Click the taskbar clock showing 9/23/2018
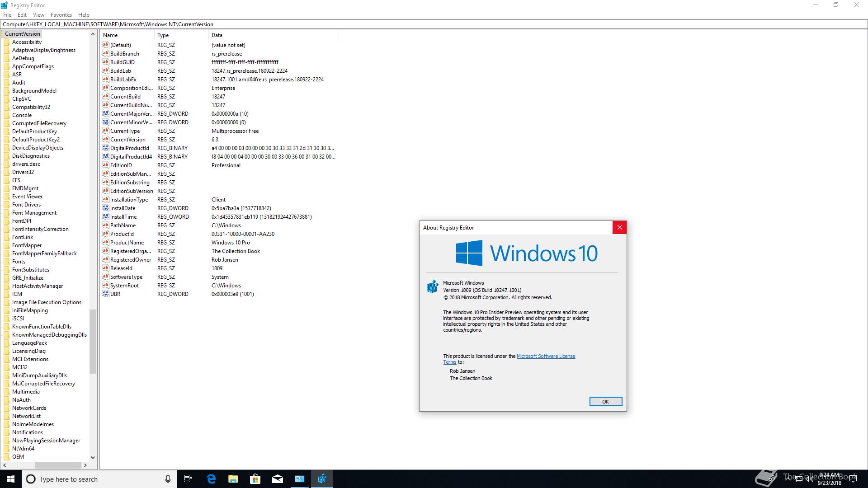Screen dimensions: 868x488 829,479
